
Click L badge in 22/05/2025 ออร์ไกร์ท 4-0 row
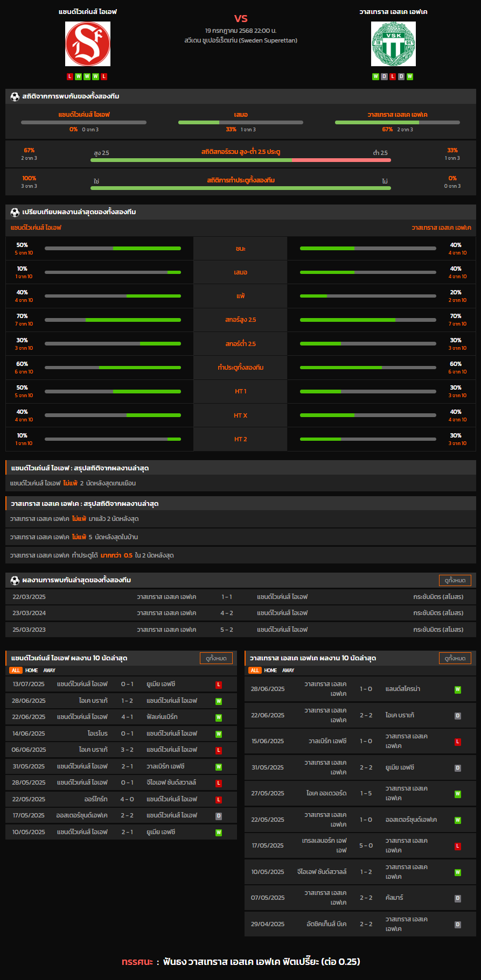point(219,800)
